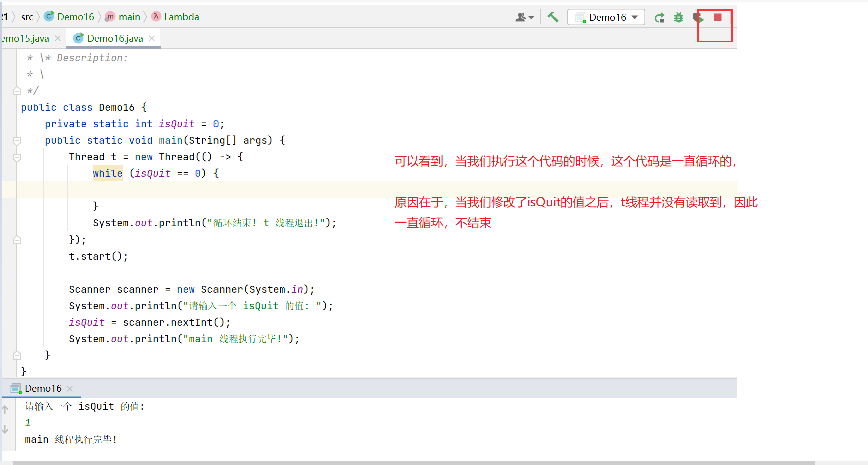This screenshot has height=465, width=868.
Task: Click the horizontal scrollbar at the bottom
Action: pos(413,463)
